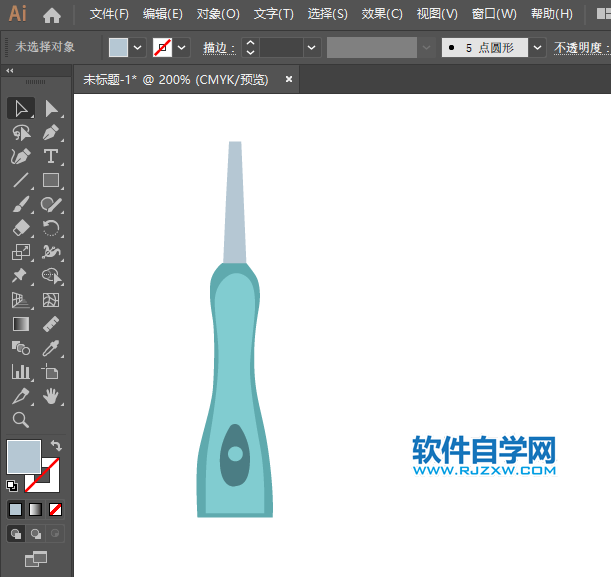Open the 对象(O) menu

click(218, 14)
